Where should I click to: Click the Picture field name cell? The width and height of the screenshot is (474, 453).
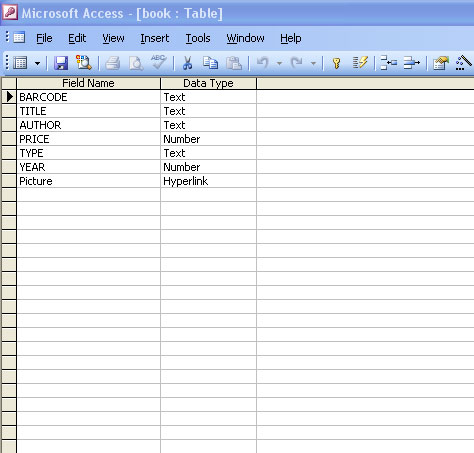click(x=89, y=181)
